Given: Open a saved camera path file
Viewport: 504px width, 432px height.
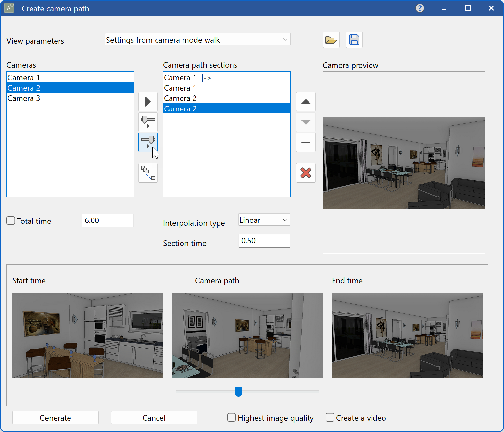Looking at the screenshot, I should pyautogui.click(x=331, y=40).
